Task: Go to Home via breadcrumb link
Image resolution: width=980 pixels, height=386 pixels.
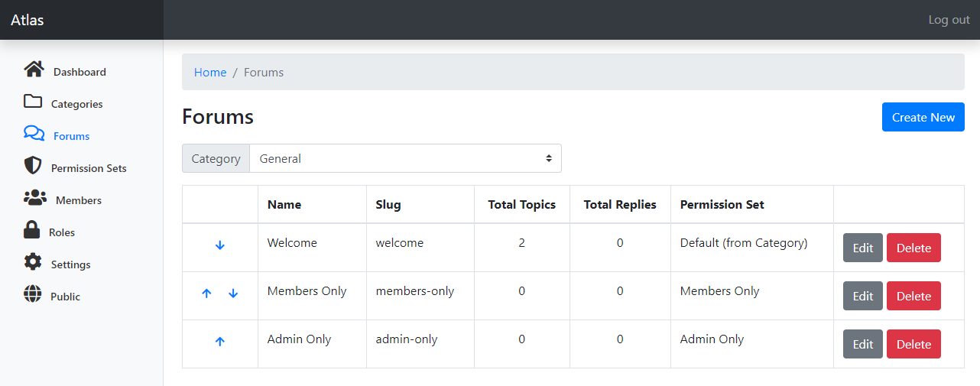Action: [x=210, y=73]
